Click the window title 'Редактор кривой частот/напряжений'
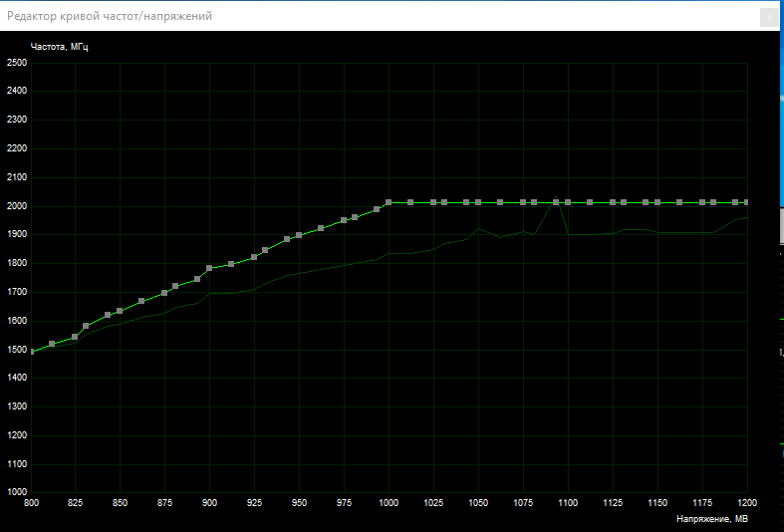 tap(110, 16)
